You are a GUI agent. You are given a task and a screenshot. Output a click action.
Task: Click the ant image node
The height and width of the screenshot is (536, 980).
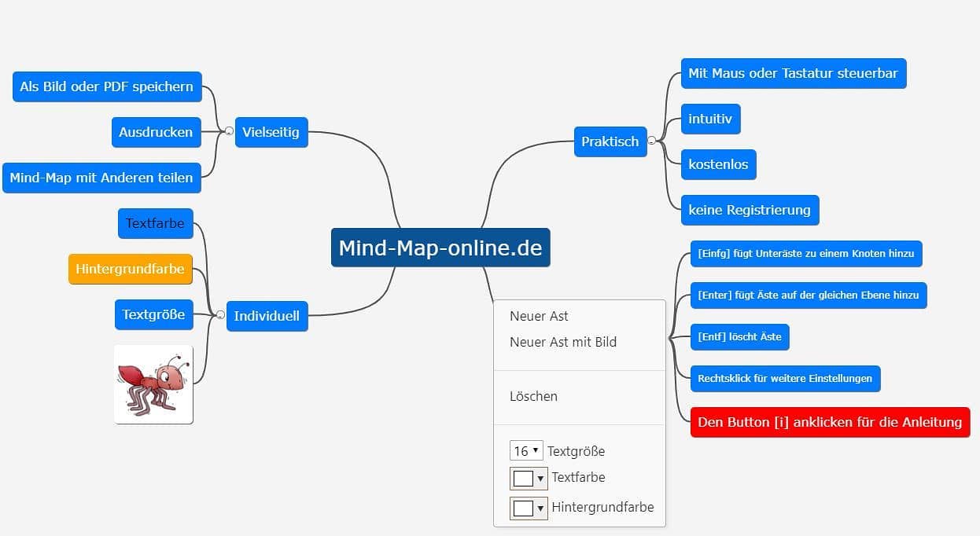coord(153,384)
